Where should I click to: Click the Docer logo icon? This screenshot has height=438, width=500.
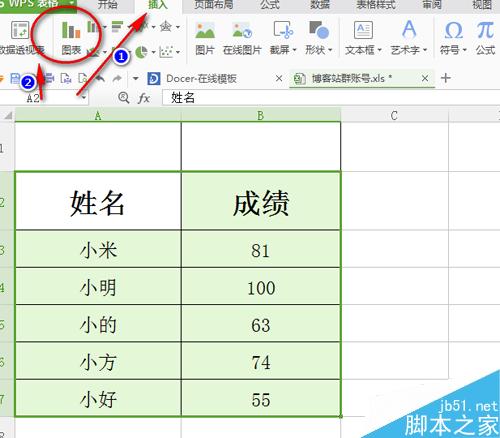(154, 79)
